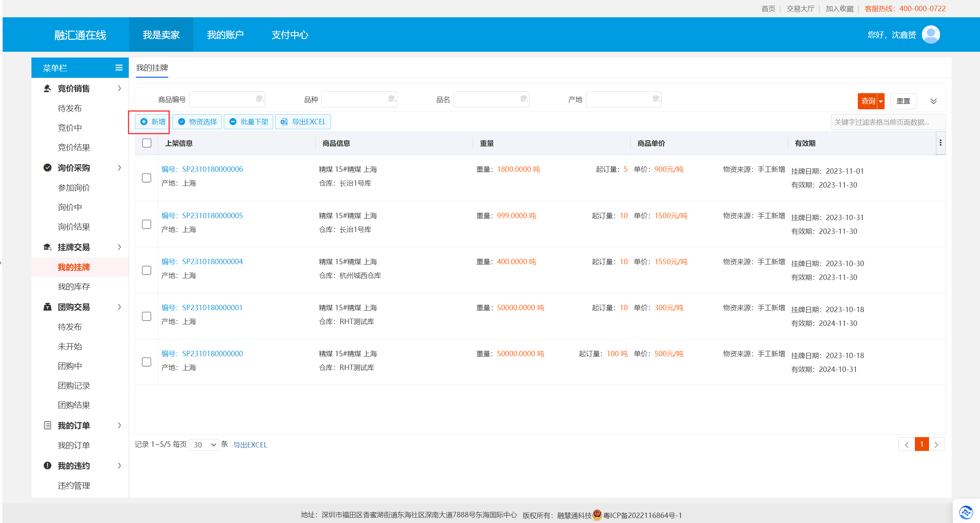Click 首页 top link

[x=768, y=9]
